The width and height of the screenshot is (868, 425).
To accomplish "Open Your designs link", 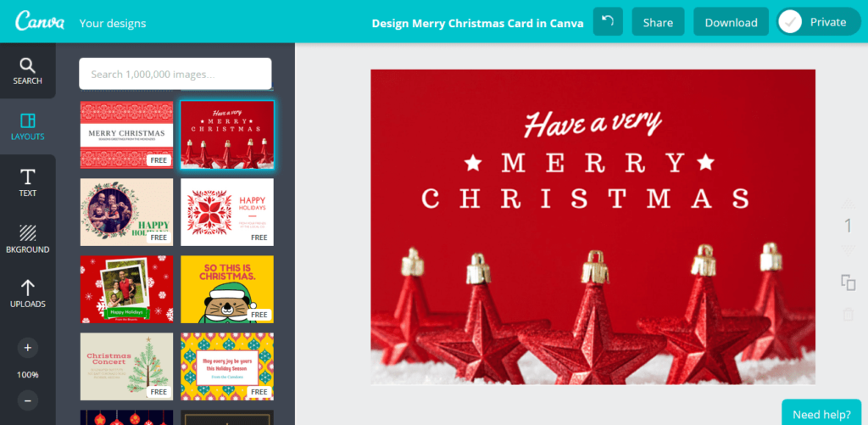I will (x=112, y=23).
